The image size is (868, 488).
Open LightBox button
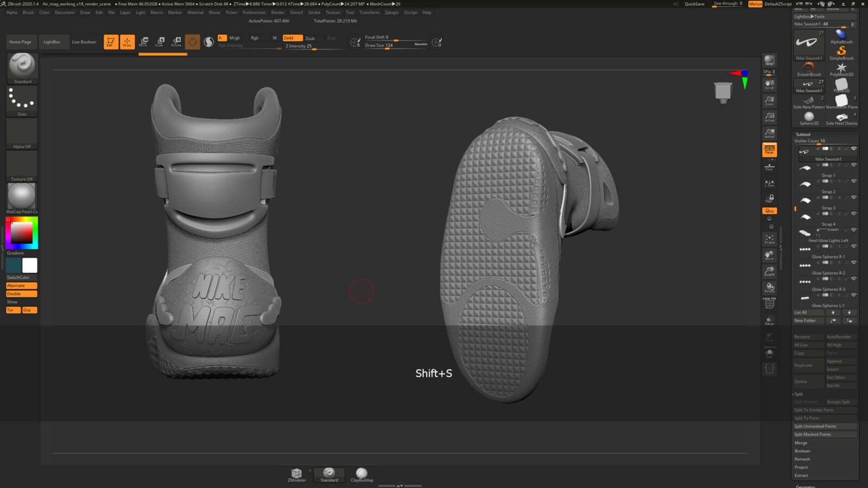(52, 42)
